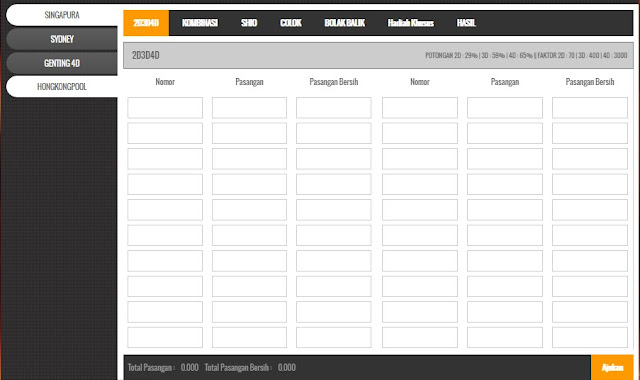Click the left Nomor column header

click(x=165, y=82)
